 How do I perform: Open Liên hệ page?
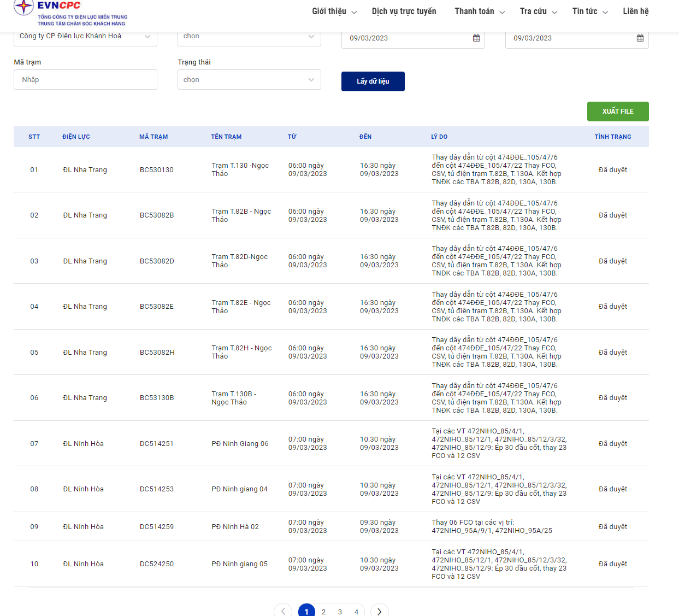coord(635,11)
